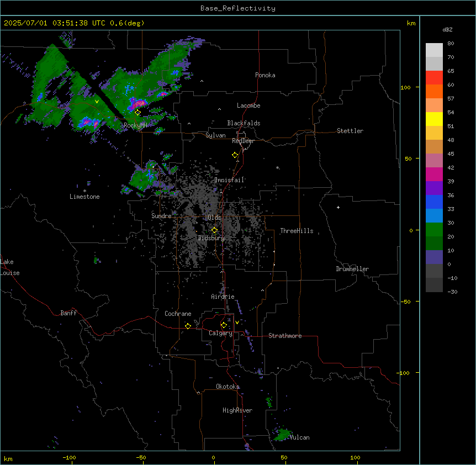Click the asterisk marker above the Limestone label
Screen dimensions: 476x465
click(x=84, y=191)
